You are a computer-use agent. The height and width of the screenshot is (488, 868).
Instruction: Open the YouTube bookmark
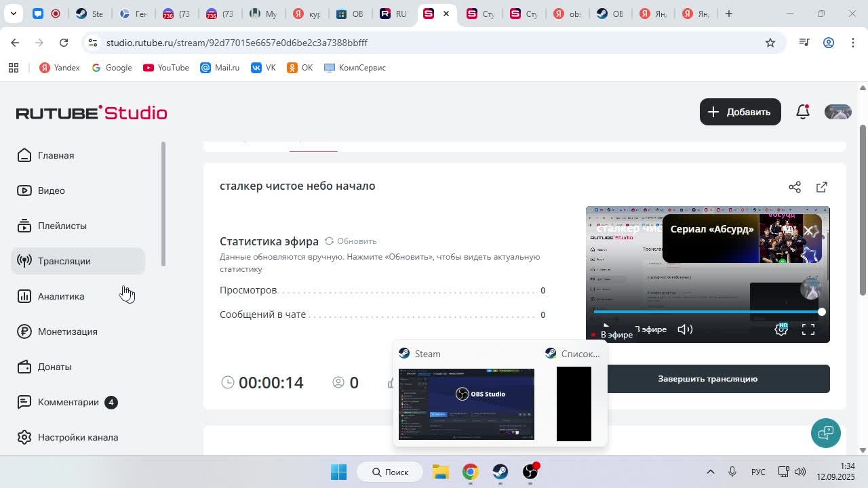166,68
